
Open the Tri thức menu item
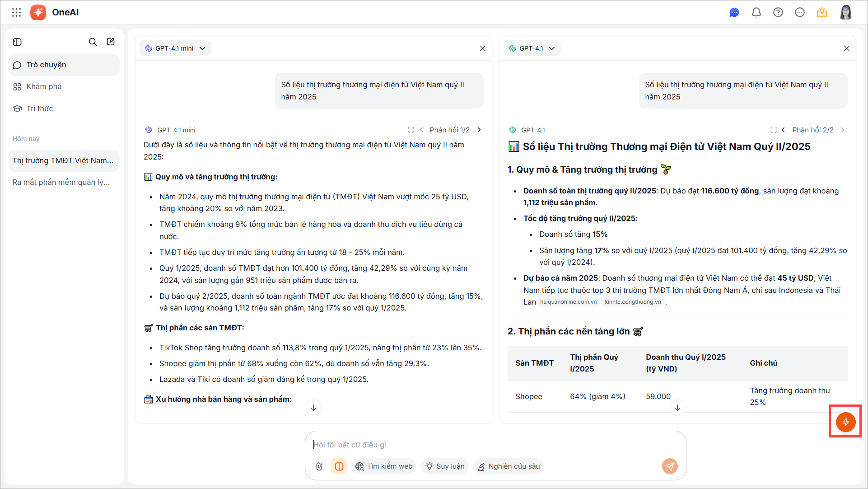[x=40, y=108]
